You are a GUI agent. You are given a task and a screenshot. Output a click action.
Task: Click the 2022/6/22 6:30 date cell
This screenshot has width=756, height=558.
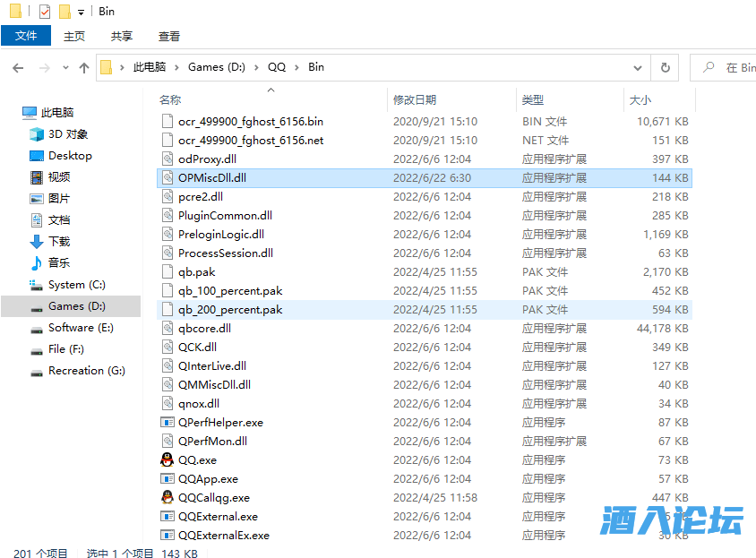[432, 177]
